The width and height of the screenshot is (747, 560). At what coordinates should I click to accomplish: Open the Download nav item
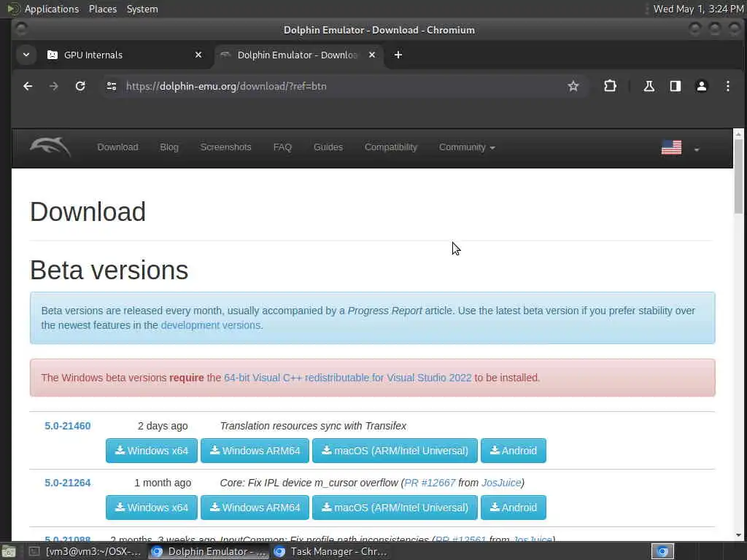(117, 147)
